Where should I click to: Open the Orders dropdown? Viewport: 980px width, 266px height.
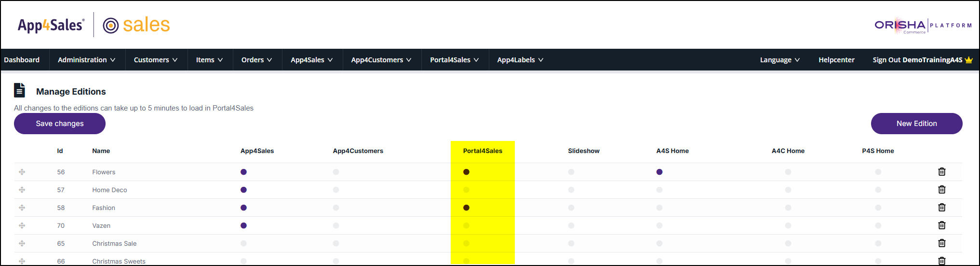pyautogui.click(x=257, y=60)
